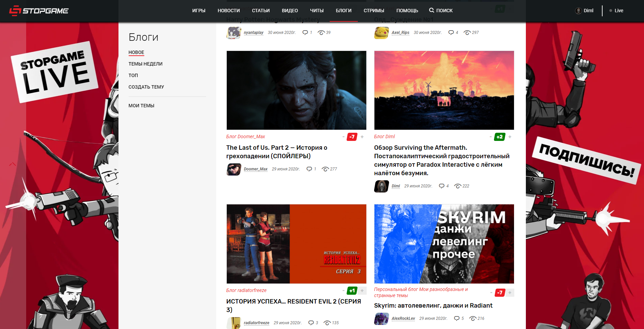This screenshot has width=644, height=329.
Task: Upvote Resident Evil 2 post
Action: 362,291
